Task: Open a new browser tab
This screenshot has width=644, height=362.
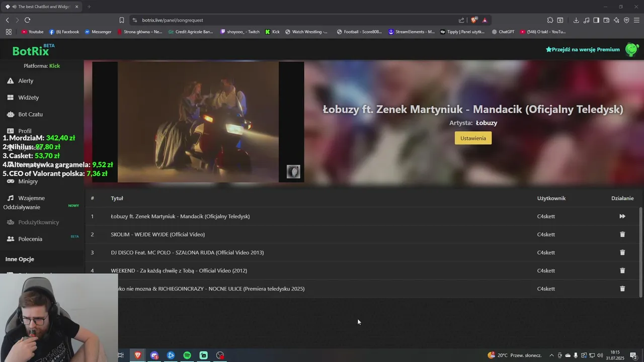Action: [x=89, y=7]
